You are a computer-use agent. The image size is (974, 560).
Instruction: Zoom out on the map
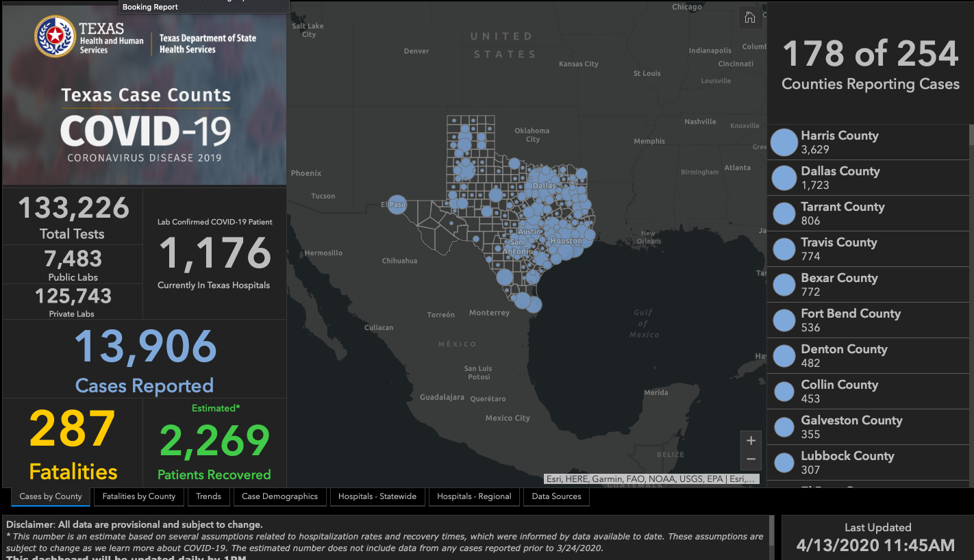click(x=751, y=459)
